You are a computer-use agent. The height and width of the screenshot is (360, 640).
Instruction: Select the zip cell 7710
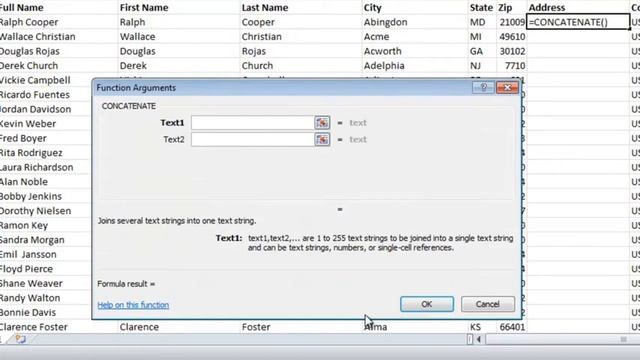pos(511,66)
